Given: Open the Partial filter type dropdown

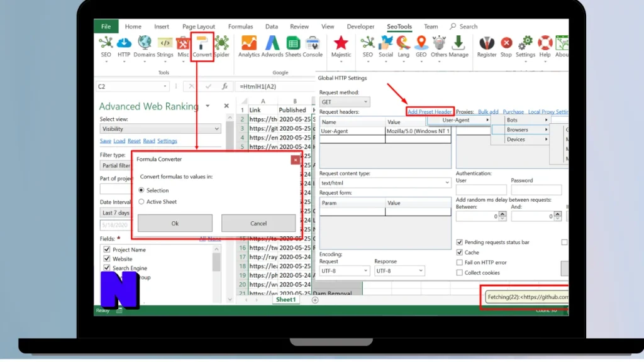Looking at the screenshot, I should pyautogui.click(x=116, y=165).
